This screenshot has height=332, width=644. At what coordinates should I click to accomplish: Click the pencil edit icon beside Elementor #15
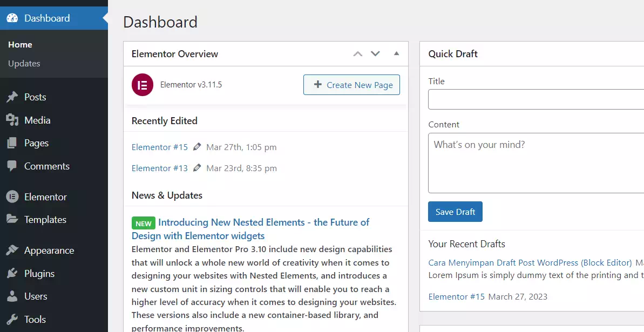tap(197, 147)
